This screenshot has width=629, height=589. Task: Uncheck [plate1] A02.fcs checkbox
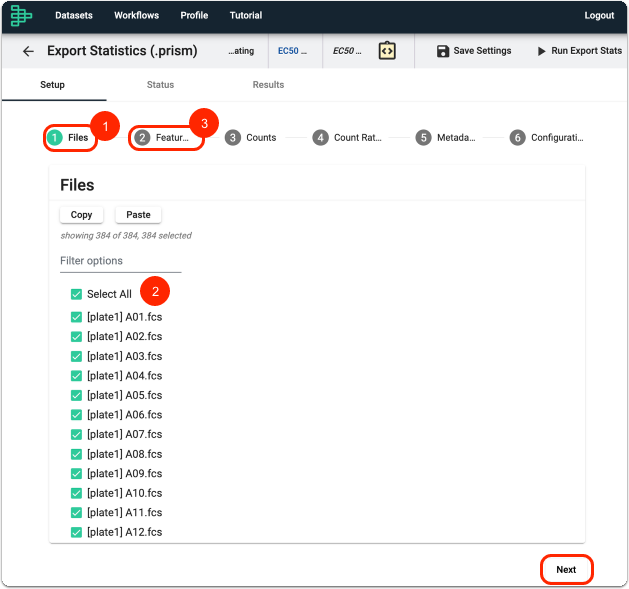76,336
